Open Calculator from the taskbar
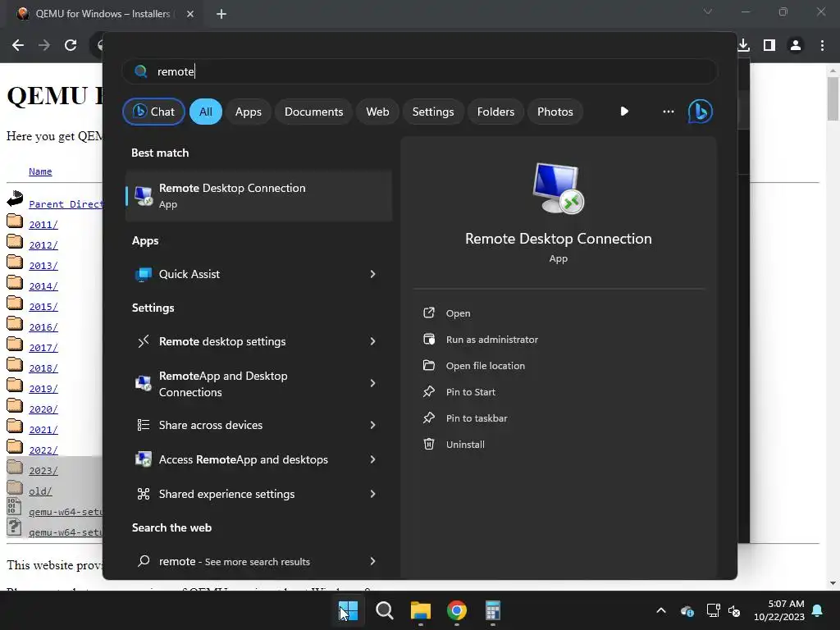 coord(493,610)
